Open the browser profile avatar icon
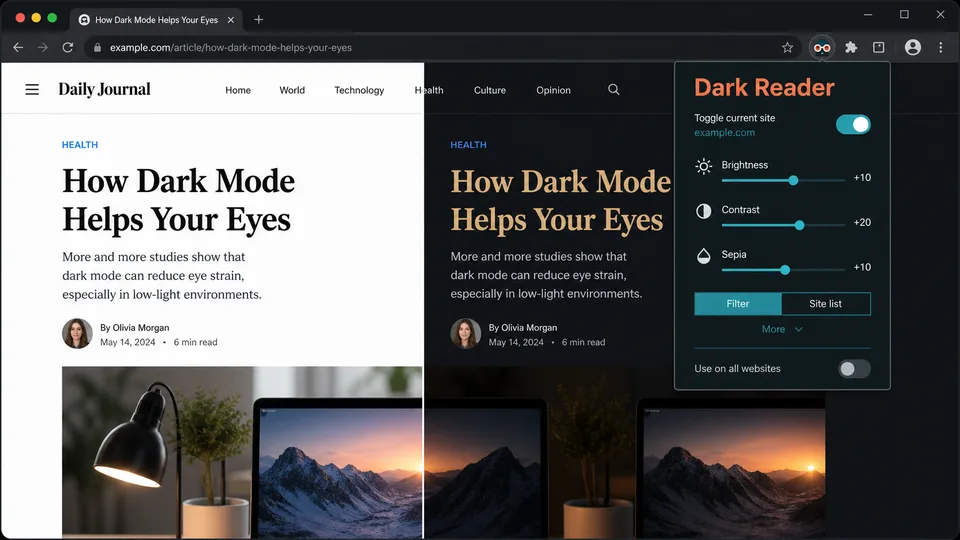This screenshot has width=960, height=540. click(x=913, y=47)
